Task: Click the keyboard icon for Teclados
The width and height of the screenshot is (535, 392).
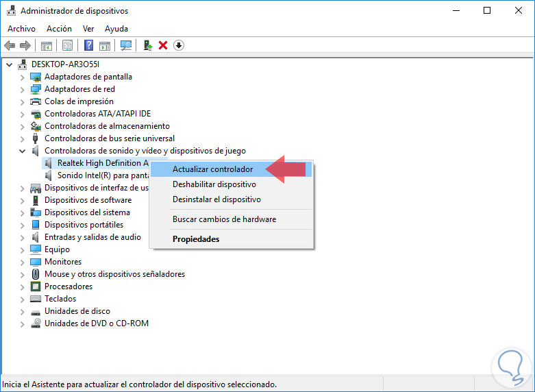Action: (x=36, y=299)
